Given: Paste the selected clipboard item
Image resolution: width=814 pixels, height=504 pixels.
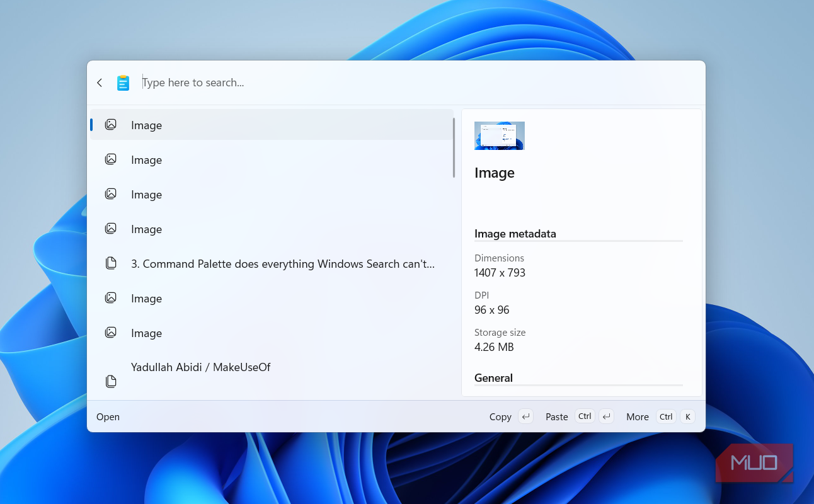Looking at the screenshot, I should click(x=580, y=416).
